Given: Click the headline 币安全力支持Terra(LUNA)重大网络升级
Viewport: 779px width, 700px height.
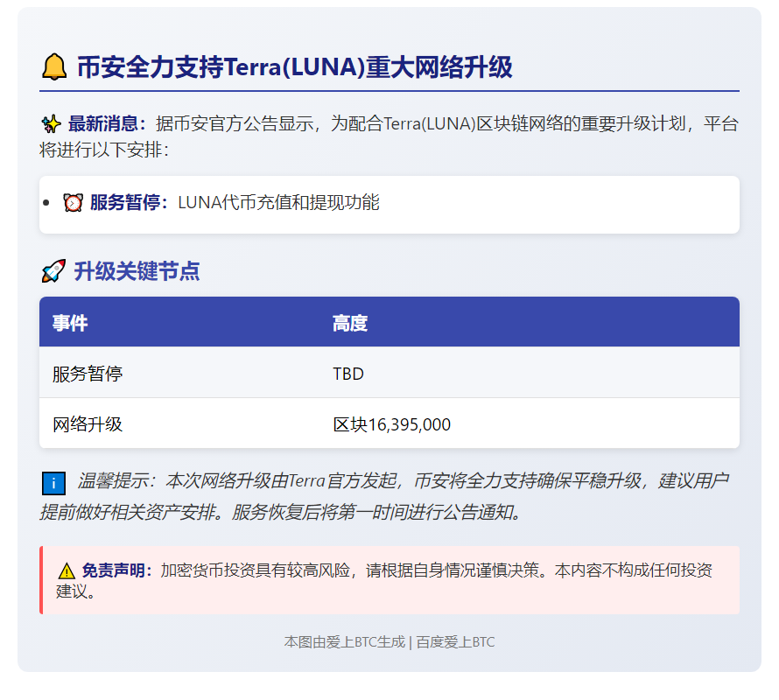Looking at the screenshot, I should [x=295, y=67].
